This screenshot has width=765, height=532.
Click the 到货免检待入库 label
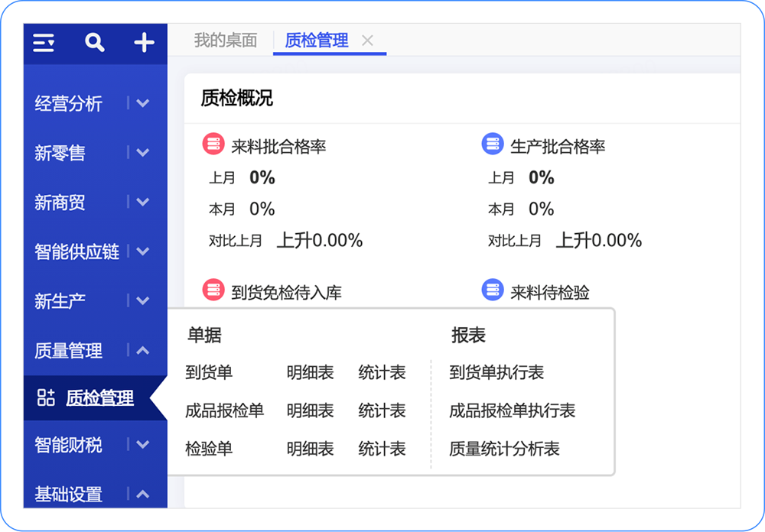click(286, 293)
